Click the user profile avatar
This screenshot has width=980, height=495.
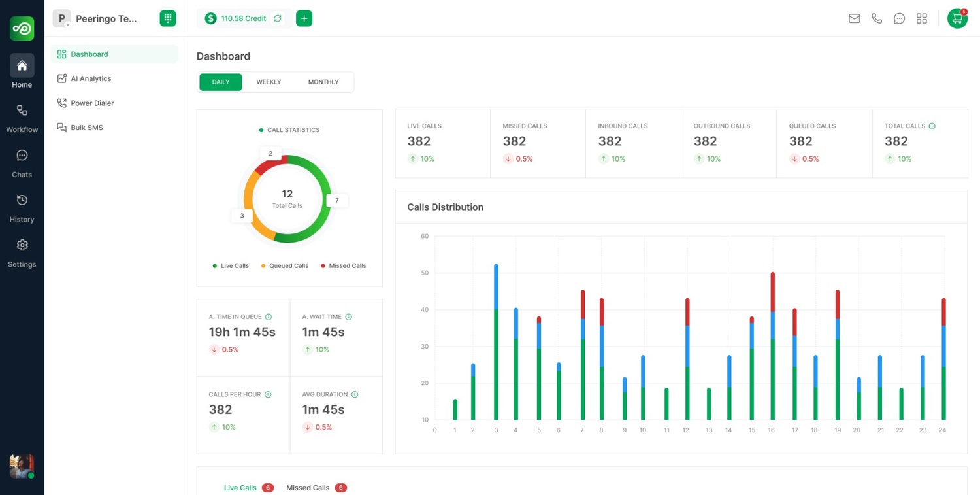point(22,466)
